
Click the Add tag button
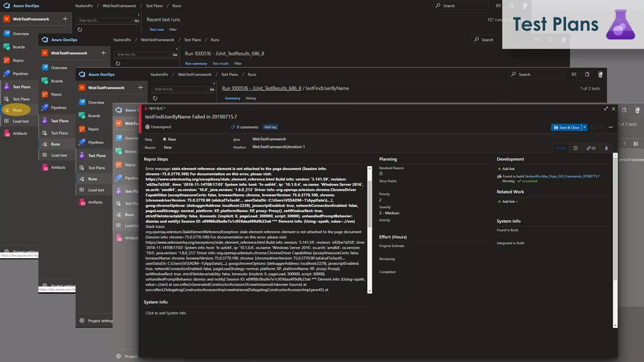270,127
